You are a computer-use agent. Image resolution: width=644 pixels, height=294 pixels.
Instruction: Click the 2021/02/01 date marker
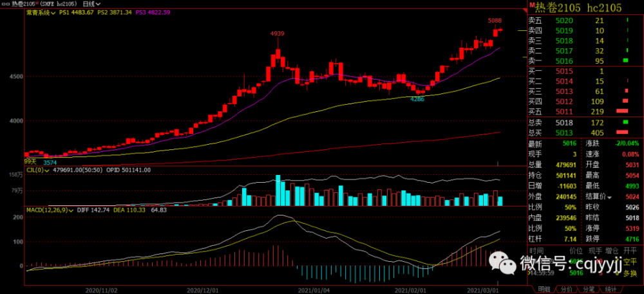(409, 289)
